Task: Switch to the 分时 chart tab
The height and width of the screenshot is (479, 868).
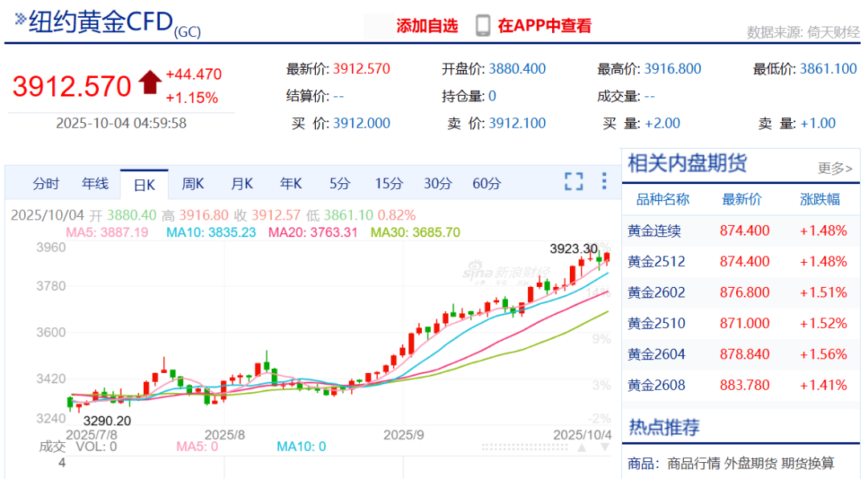Action: pyautogui.click(x=46, y=184)
